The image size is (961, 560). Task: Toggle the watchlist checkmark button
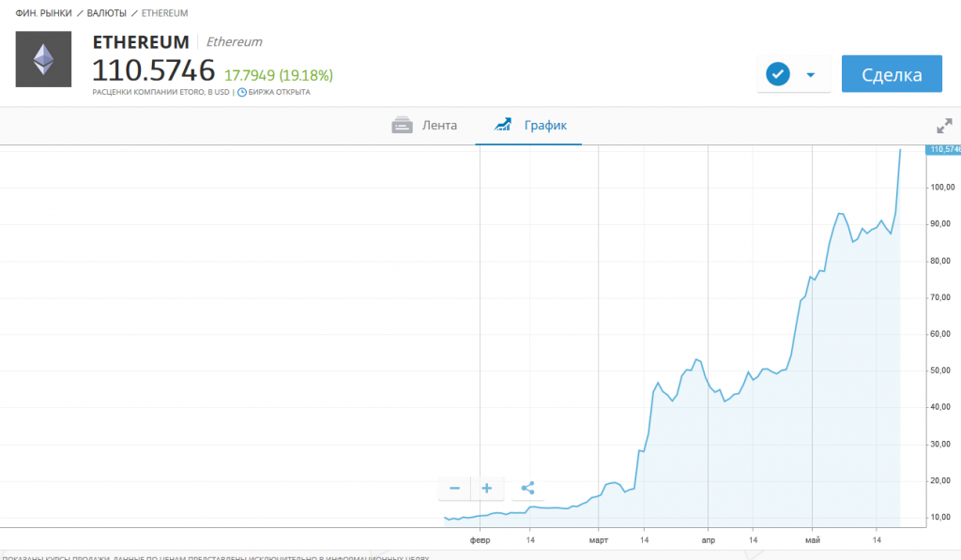[x=778, y=74]
